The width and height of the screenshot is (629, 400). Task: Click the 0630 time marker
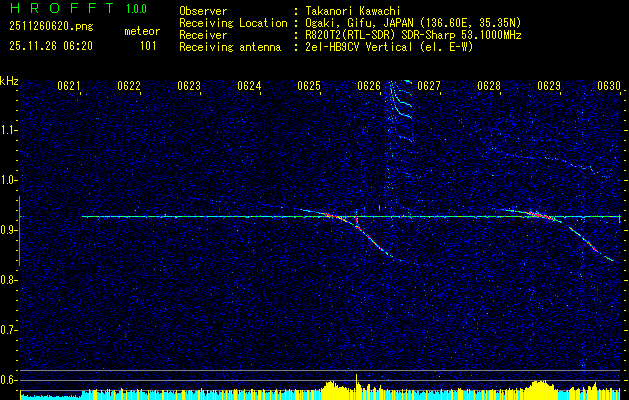[609, 86]
